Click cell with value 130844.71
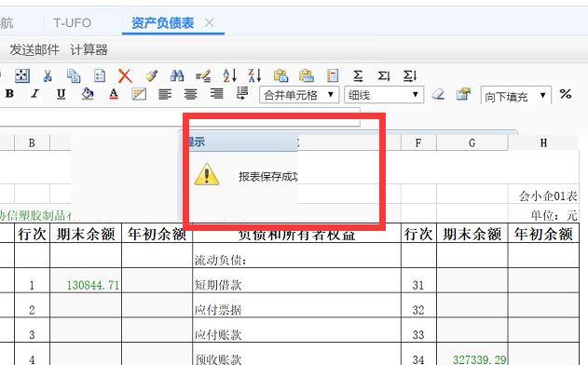The width and height of the screenshot is (588, 365). point(86,280)
